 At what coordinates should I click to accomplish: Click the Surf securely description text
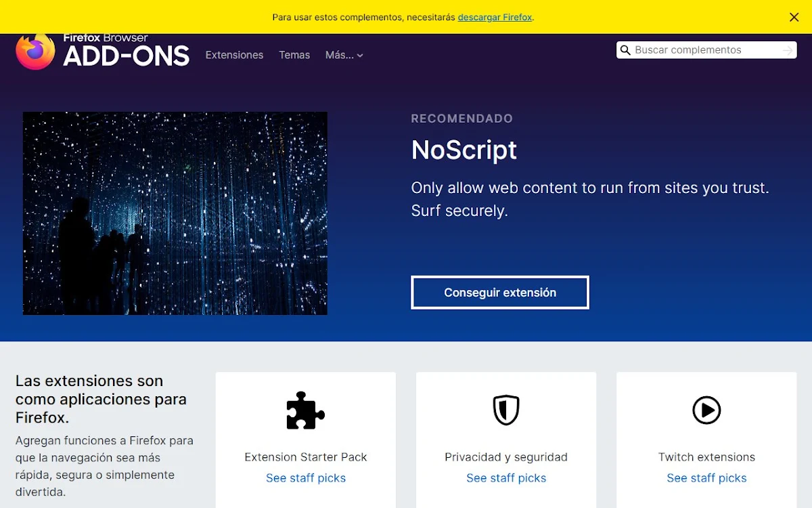(590, 199)
